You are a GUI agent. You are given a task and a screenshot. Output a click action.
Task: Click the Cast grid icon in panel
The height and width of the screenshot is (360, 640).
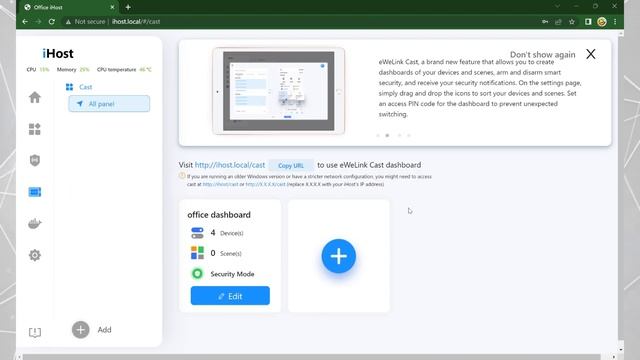[69, 87]
